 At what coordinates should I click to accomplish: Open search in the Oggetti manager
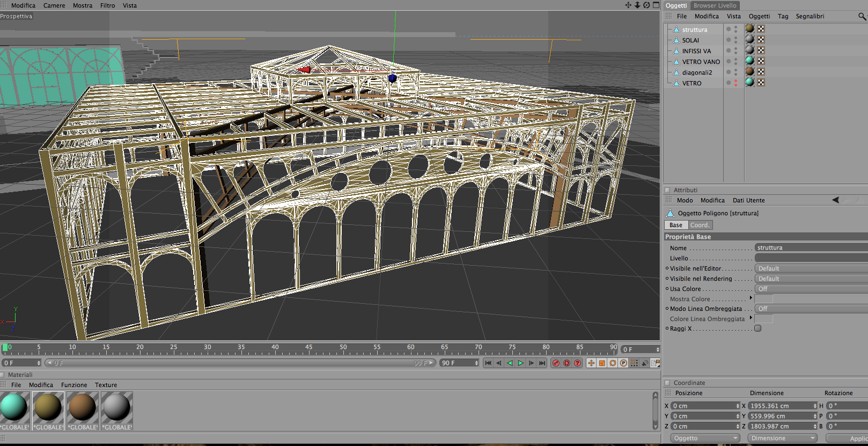862,17
